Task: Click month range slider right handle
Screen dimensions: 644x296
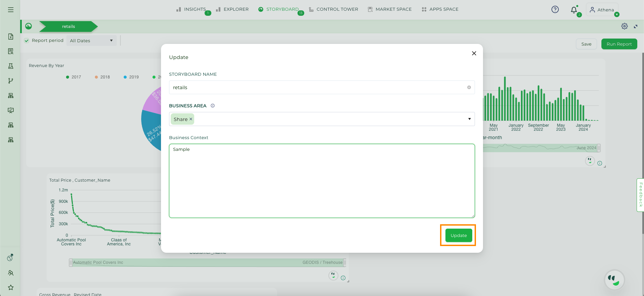Action: click(599, 148)
